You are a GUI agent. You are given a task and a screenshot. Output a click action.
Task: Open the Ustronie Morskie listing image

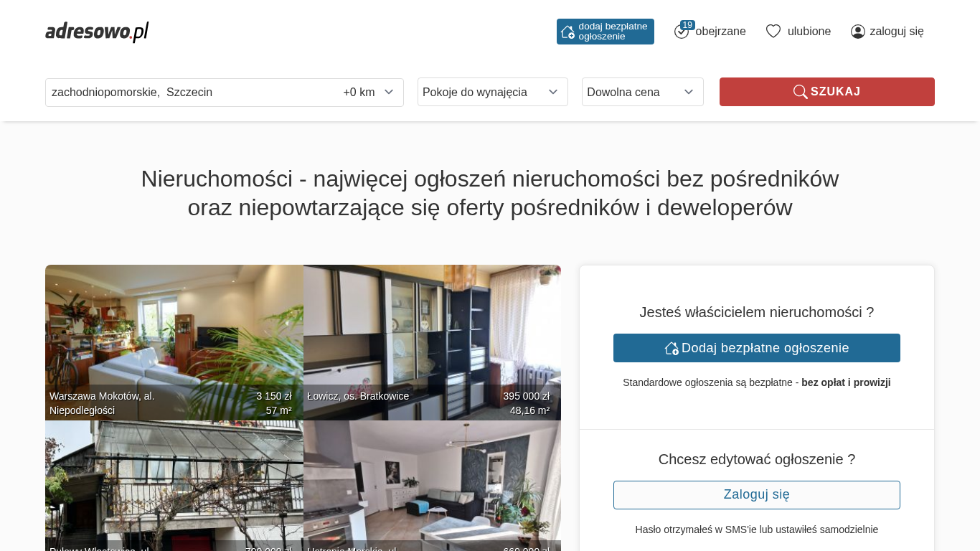tap(432, 486)
